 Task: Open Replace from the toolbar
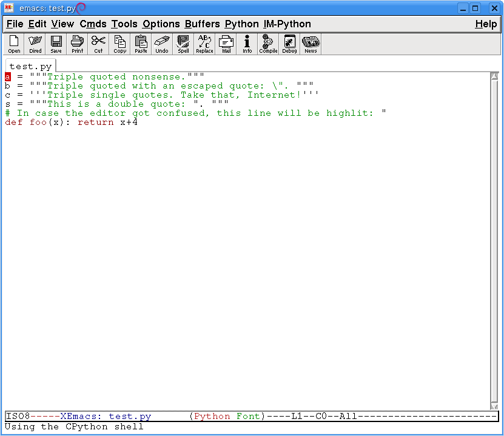204,44
